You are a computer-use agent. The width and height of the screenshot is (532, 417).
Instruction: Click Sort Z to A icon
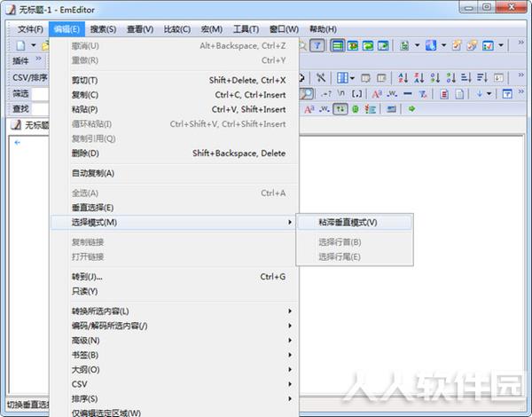click(419, 78)
